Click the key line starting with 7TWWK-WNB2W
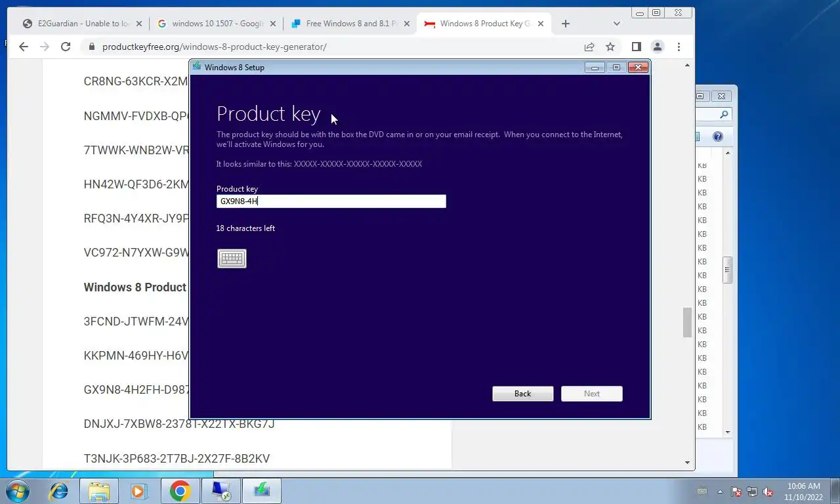Image resolution: width=840 pixels, height=504 pixels. [x=136, y=150]
